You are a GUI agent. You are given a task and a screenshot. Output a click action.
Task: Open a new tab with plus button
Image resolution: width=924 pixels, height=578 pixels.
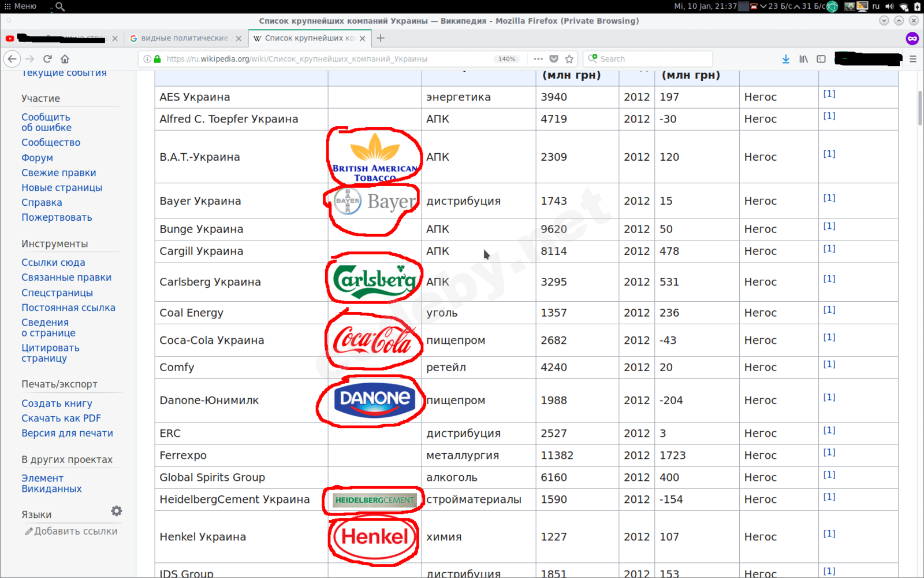tap(381, 38)
